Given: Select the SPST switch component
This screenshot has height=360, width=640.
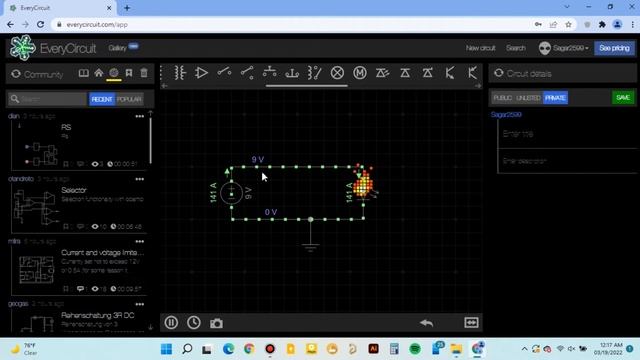Looking at the screenshot, I should [x=224, y=73].
